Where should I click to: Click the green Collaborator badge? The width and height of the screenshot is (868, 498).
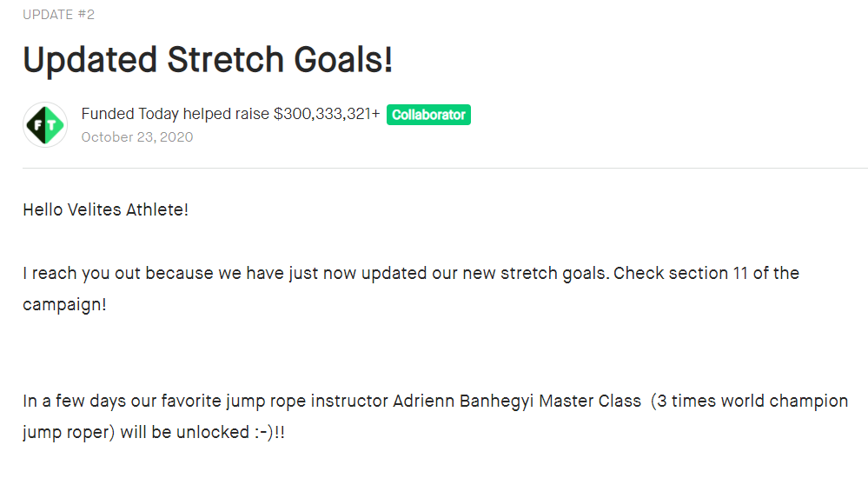click(428, 115)
